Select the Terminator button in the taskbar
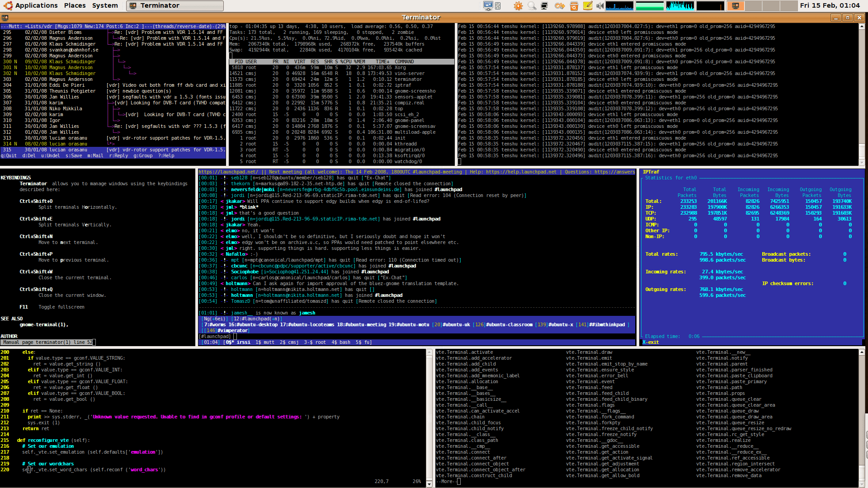The width and height of the screenshot is (868, 488). (174, 5)
